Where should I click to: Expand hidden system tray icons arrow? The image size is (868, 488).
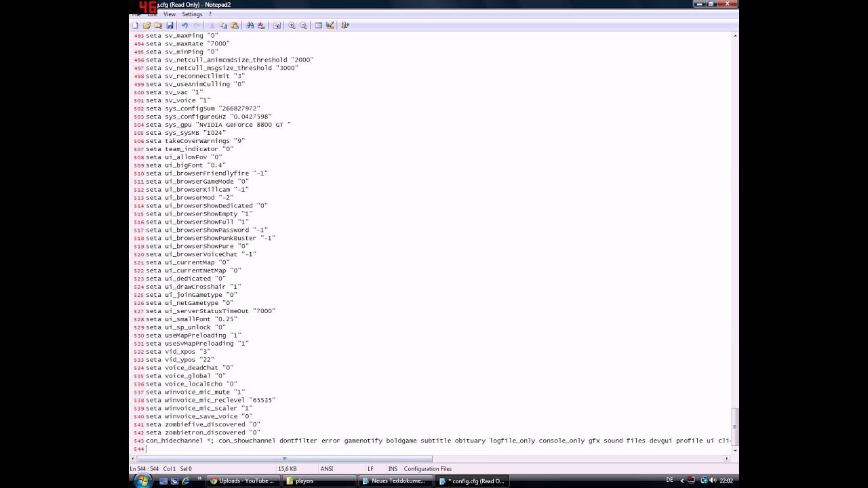click(x=681, y=480)
